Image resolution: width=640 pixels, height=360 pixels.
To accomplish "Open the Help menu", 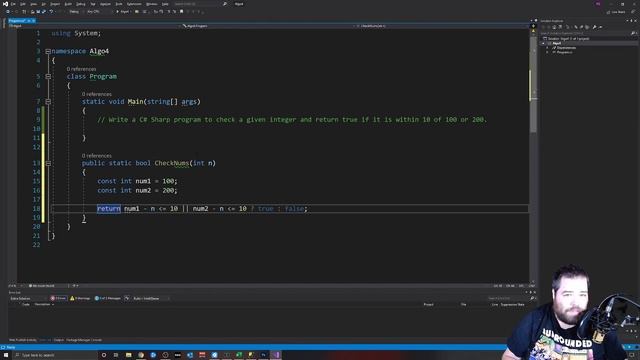I will click(x=165, y=4).
